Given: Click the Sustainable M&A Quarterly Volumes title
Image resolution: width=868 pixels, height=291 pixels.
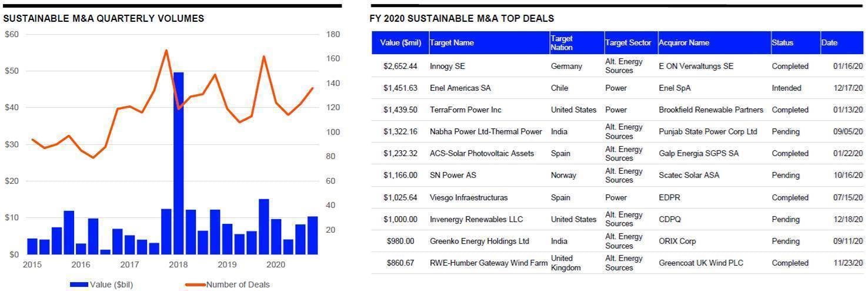Looking at the screenshot, I should pyautogui.click(x=104, y=18).
